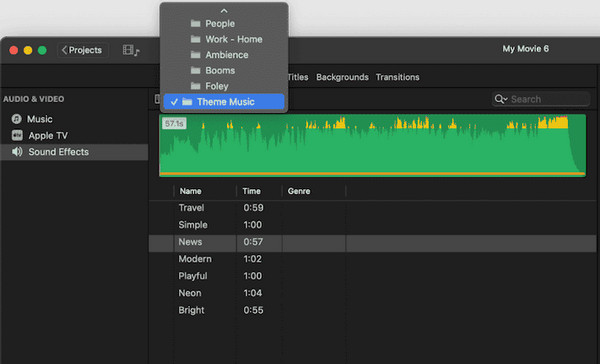Click the green audio waveform preview

[x=372, y=145]
